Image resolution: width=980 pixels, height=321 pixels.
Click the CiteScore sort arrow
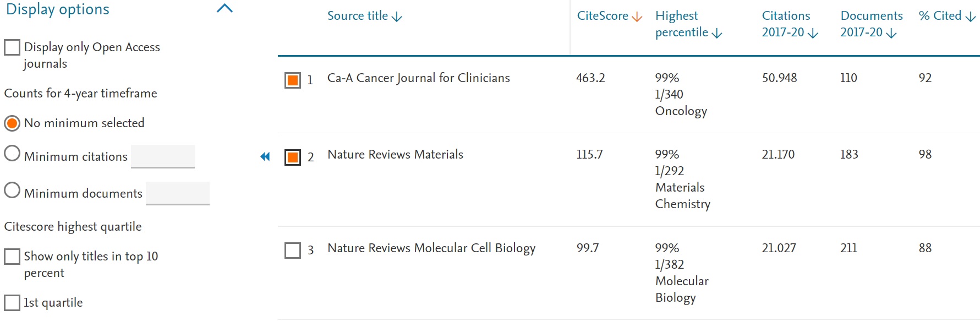[x=637, y=17]
